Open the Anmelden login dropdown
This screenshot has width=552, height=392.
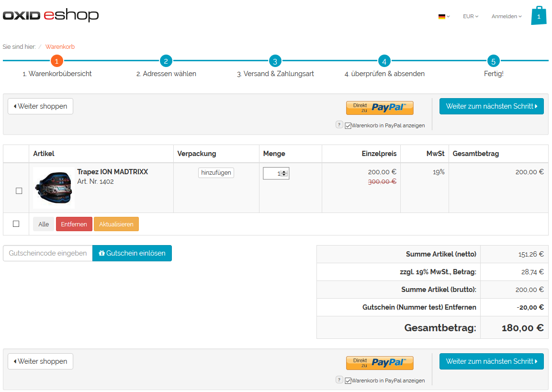click(506, 16)
